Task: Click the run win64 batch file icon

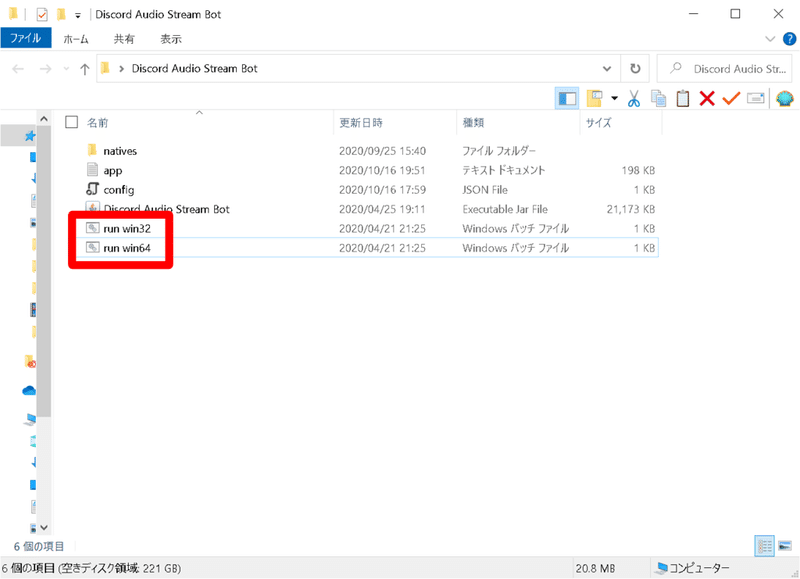Action: (92, 247)
